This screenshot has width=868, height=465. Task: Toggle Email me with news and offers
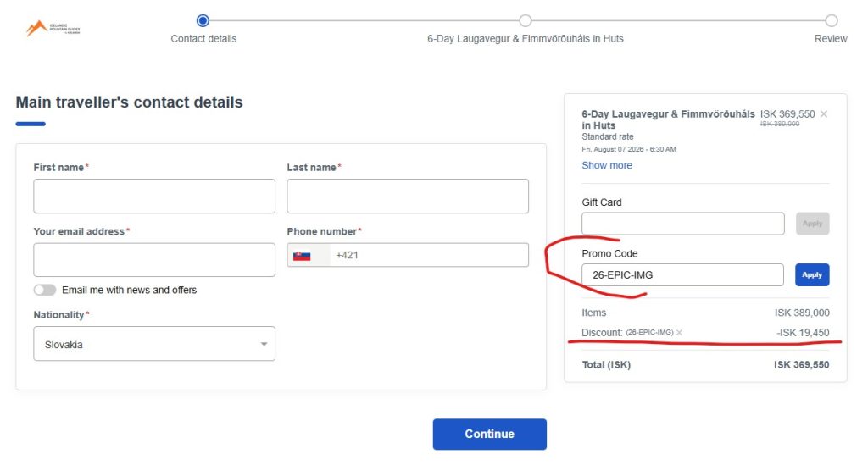coord(45,290)
